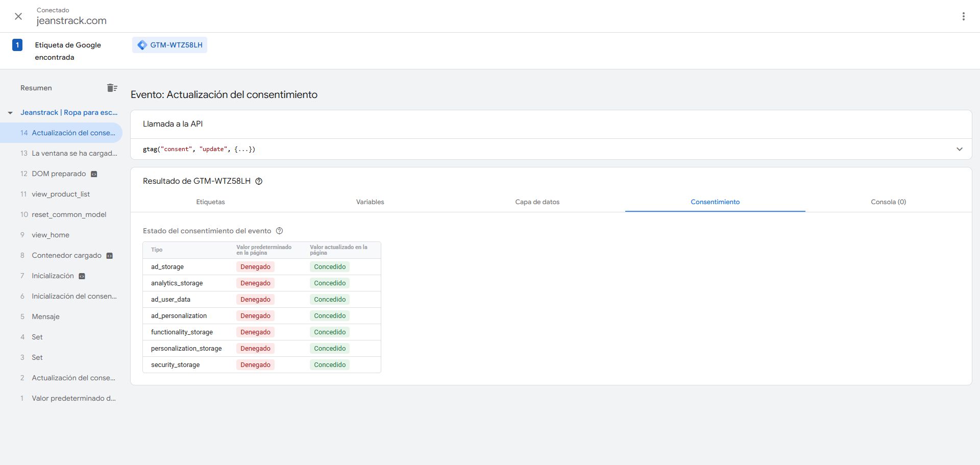The image size is (980, 465).
Task: Select event 10 reset_common_model
Action: [x=61, y=214]
